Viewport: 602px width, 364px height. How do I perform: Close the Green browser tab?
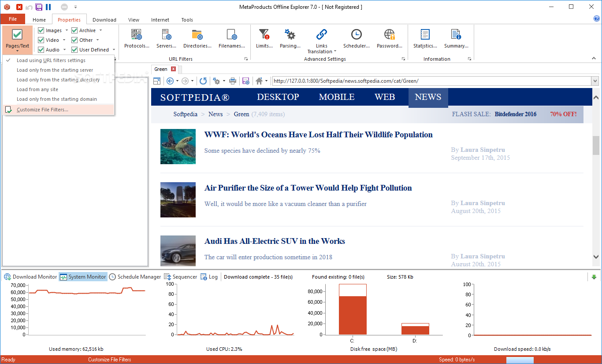click(174, 69)
